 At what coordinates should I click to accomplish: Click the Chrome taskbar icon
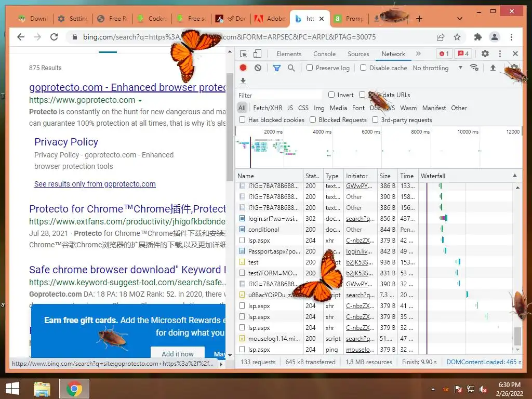[x=74, y=389]
